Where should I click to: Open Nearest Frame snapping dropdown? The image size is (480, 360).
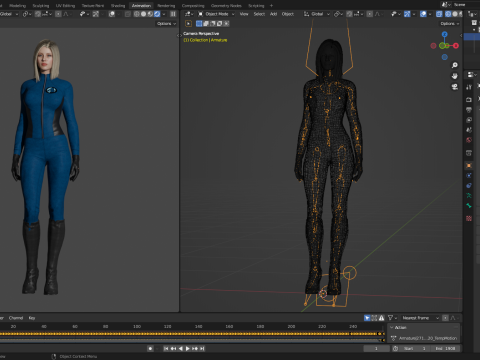point(420,318)
